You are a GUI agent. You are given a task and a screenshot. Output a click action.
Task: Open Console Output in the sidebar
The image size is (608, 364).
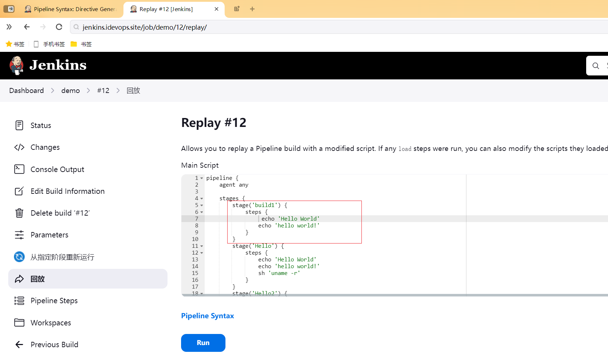click(88, 169)
